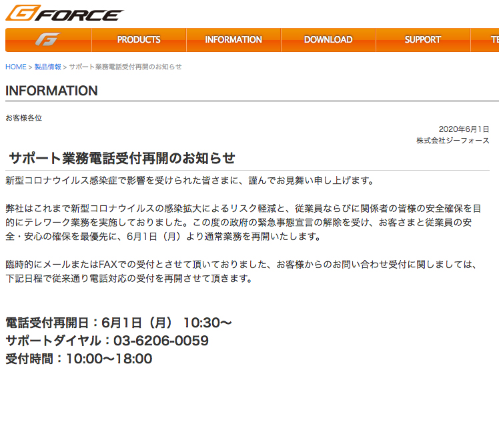This screenshot has height=448, width=499.
Task: Open the SUPPORT navigation tab
Action: click(x=423, y=40)
